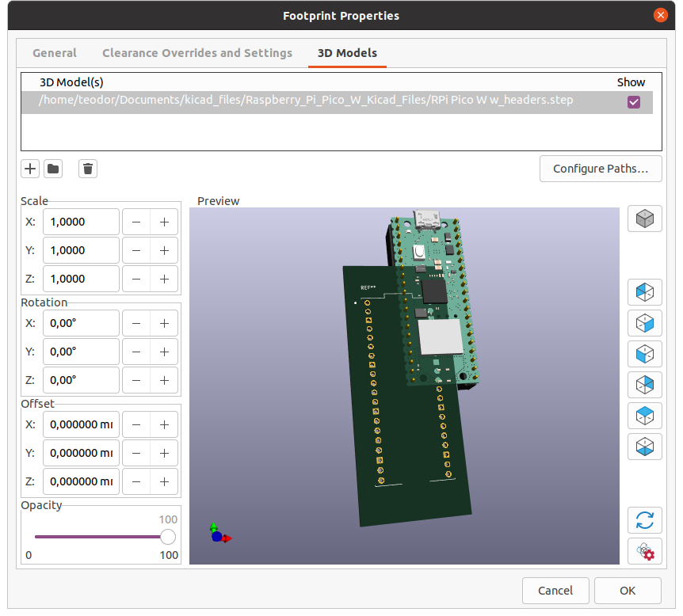The height and width of the screenshot is (616, 683).
Task: Click the Rotation Z input field
Action: [x=81, y=381]
